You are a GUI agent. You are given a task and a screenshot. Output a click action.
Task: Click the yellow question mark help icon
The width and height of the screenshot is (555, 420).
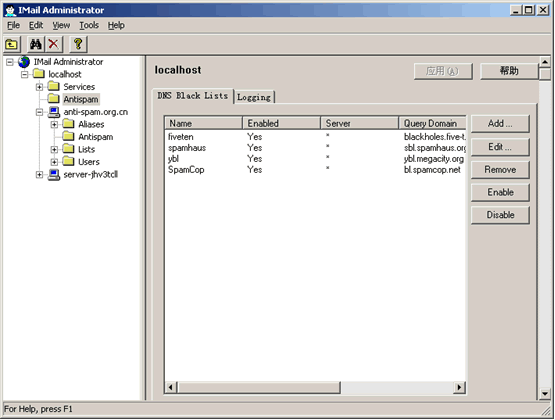[78, 45]
